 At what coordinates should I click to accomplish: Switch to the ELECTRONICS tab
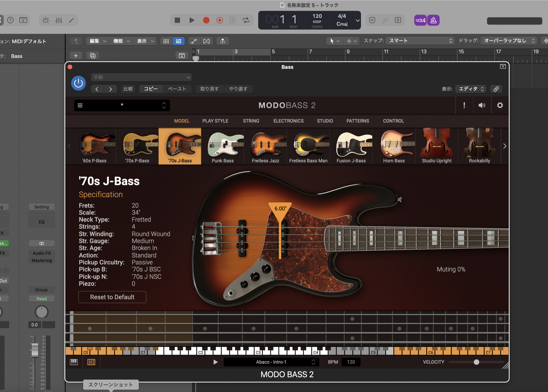tap(289, 121)
